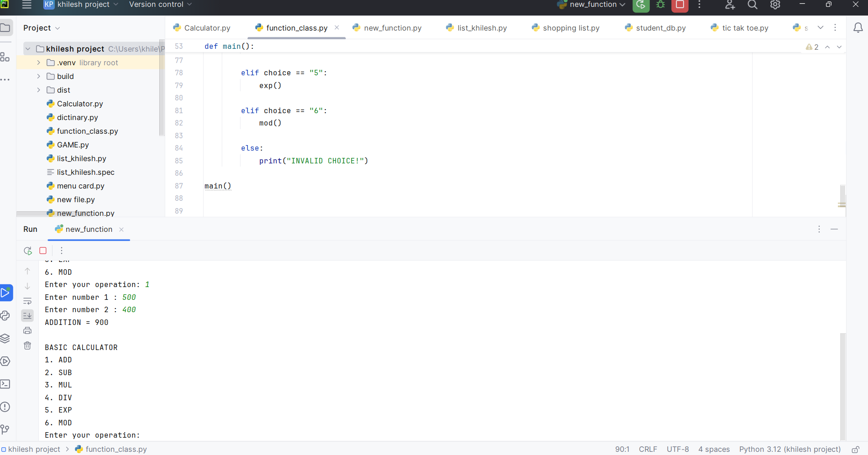
Task: Change UTF-8 file encoding in status bar
Action: click(678, 450)
